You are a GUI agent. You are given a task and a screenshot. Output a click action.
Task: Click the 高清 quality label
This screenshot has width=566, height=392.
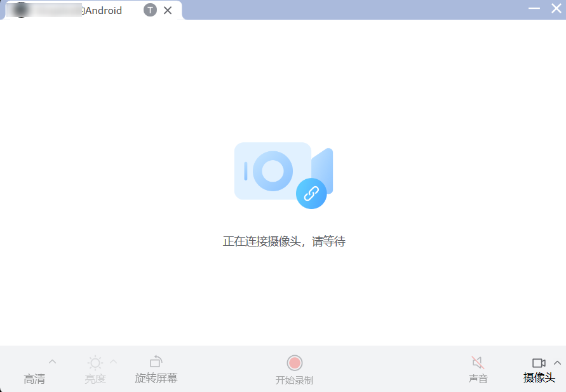(x=34, y=379)
